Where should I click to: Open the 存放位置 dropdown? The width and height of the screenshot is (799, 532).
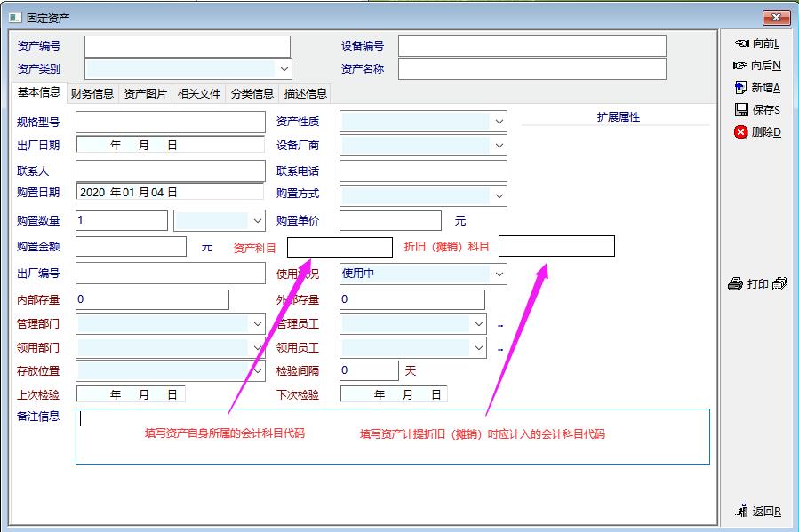[x=258, y=370]
